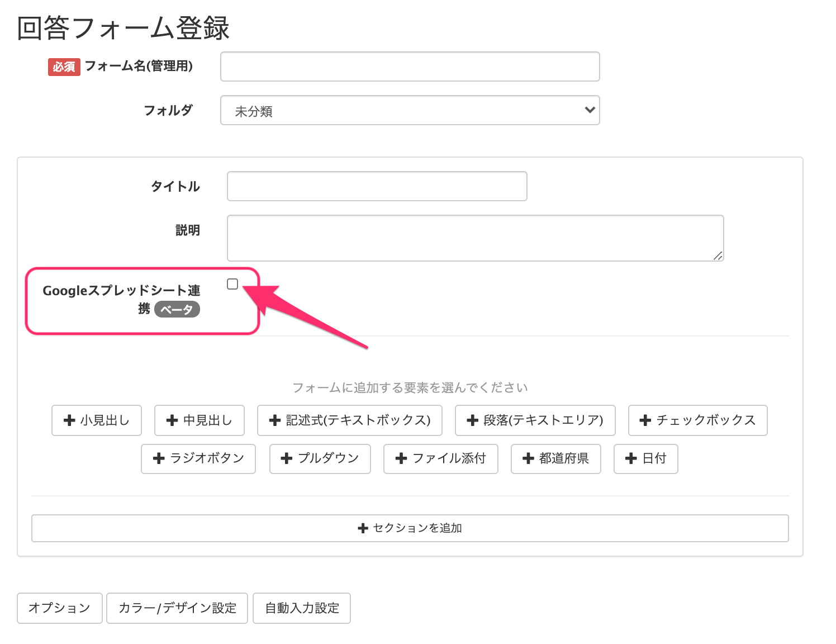Add a 中見出し element
The height and width of the screenshot is (644, 836).
pyautogui.click(x=199, y=420)
